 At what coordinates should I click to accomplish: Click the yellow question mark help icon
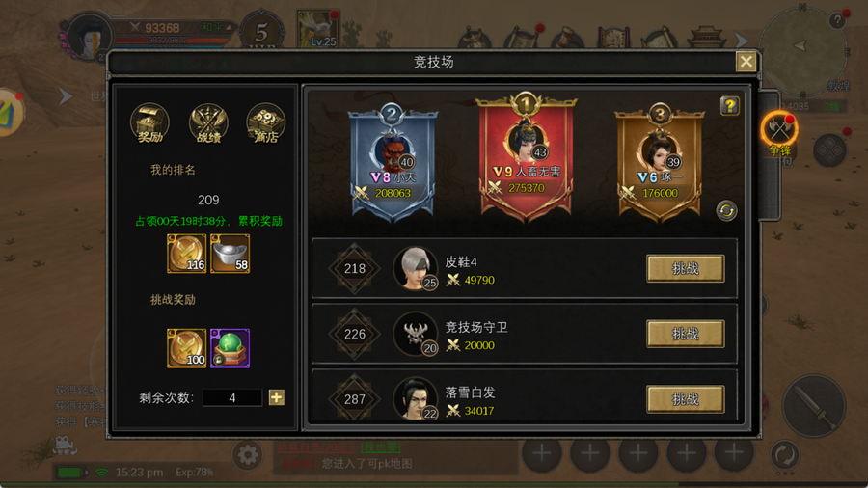730,105
